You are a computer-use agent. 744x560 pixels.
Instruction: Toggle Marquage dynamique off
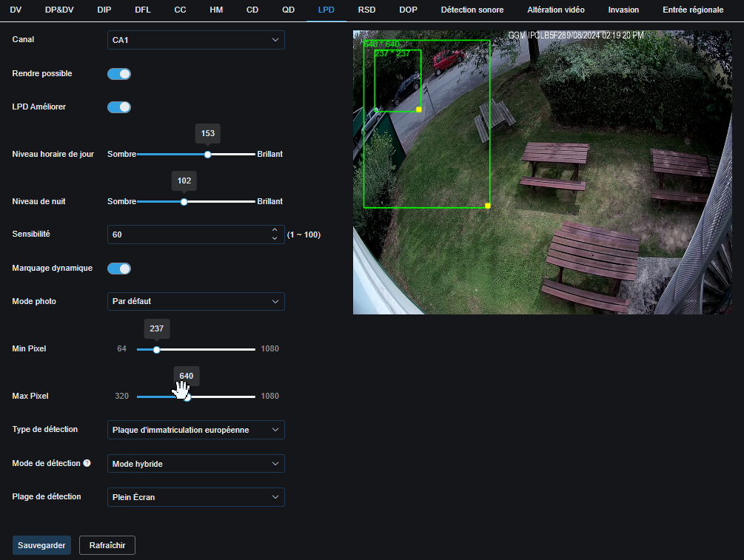coord(118,268)
